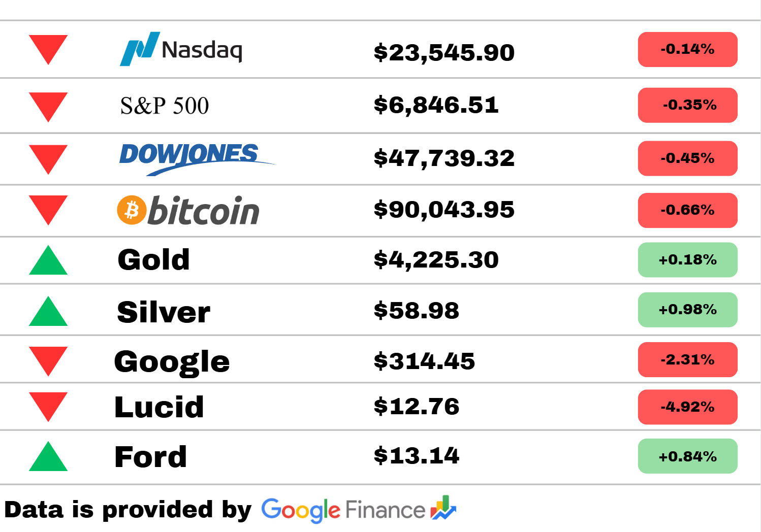
Task: Click the green up arrow beside Ford
Action: point(48,456)
